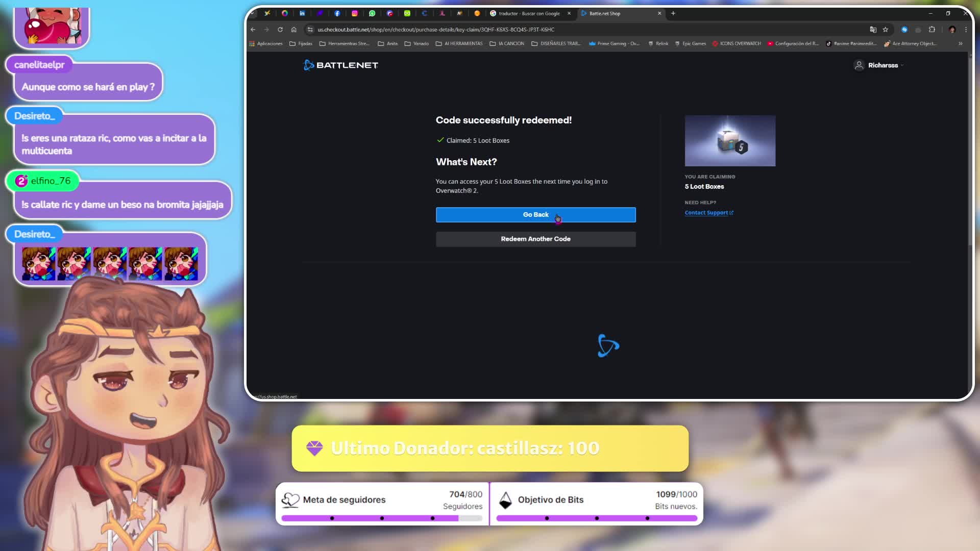Image resolution: width=980 pixels, height=551 pixels.
Task: Open the pinned WhatsApp tab
Action: tap(372, 13)
